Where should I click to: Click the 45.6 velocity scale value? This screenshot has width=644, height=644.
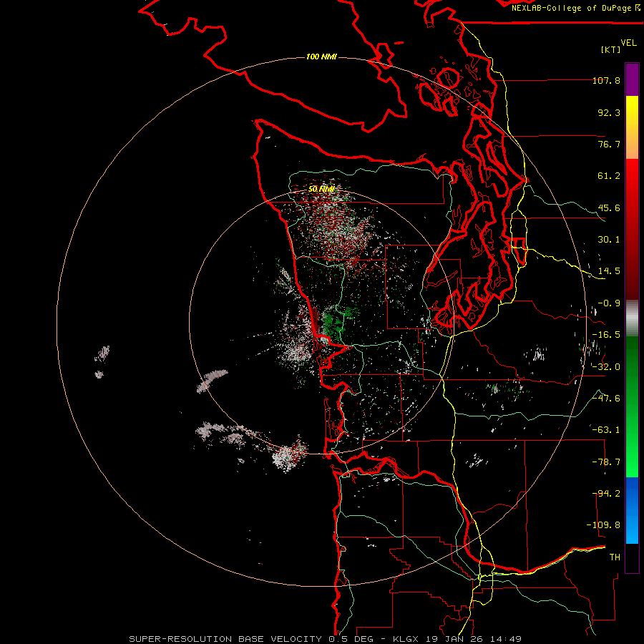(x=609, y=208)
